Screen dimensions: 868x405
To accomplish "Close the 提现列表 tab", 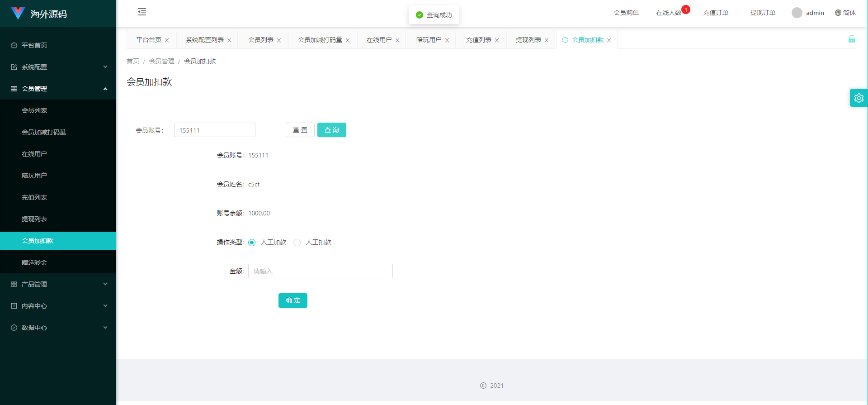I will coord(547,40).
